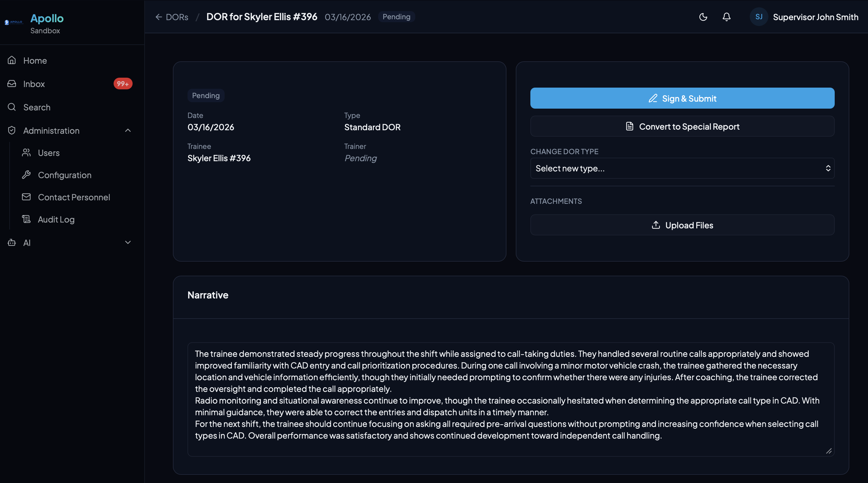
Task: Open the Inbox from the sidebar
Action: coord(34,84)
